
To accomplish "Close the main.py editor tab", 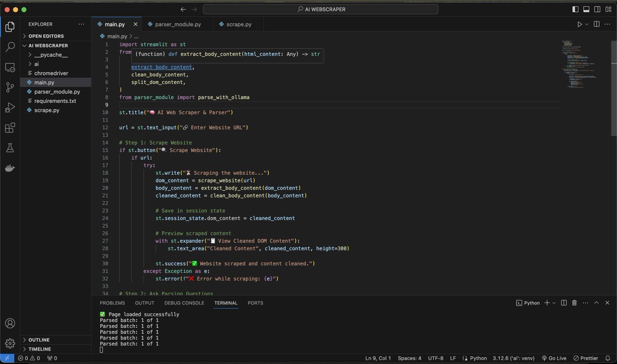I will pos(136,24).
